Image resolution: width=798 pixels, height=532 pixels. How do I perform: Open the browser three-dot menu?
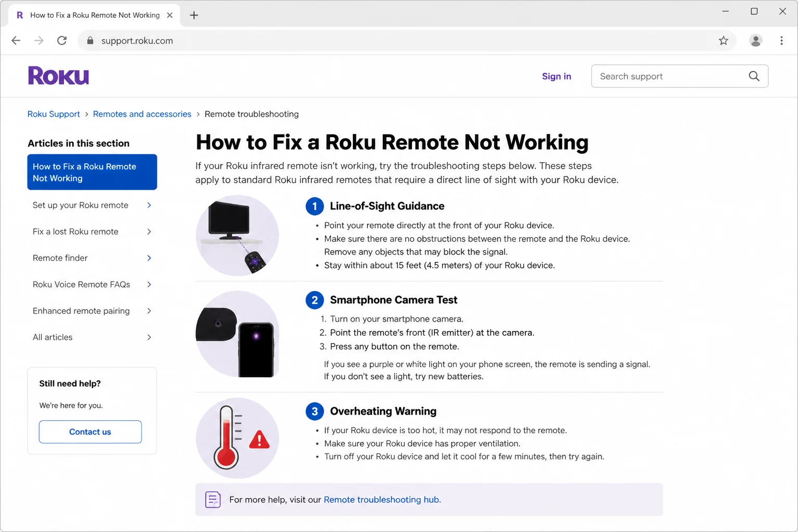781,41
